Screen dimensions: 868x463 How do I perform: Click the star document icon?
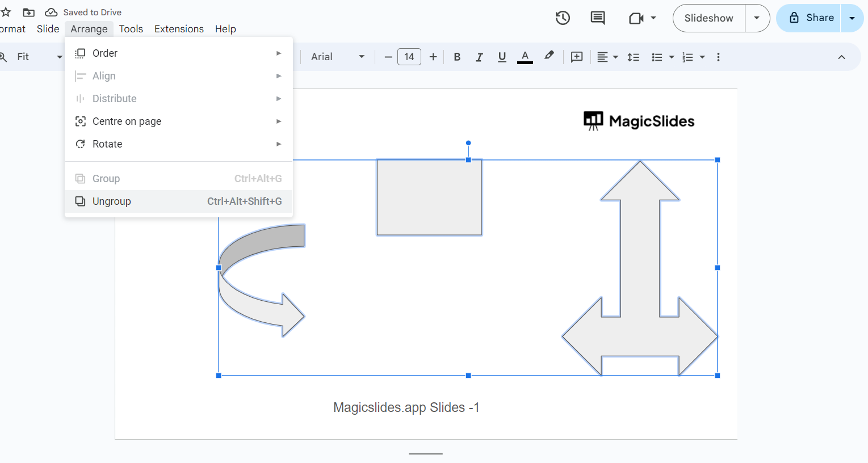point(6,12)
